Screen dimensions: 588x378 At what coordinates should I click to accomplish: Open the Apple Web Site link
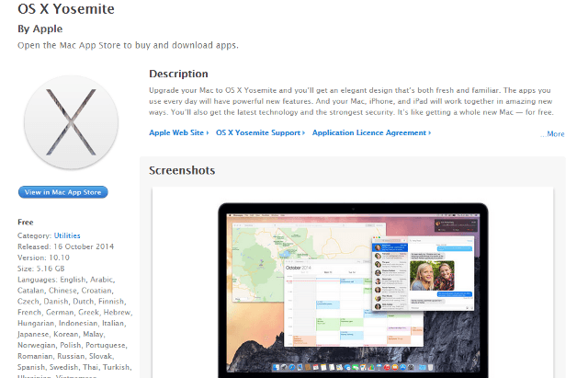(179, 132)
